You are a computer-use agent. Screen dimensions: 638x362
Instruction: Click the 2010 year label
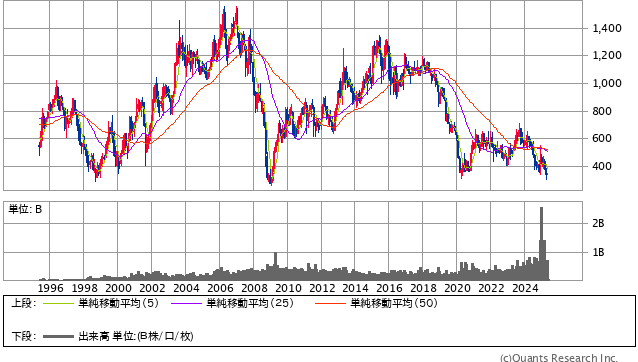[x=288, y=288]
